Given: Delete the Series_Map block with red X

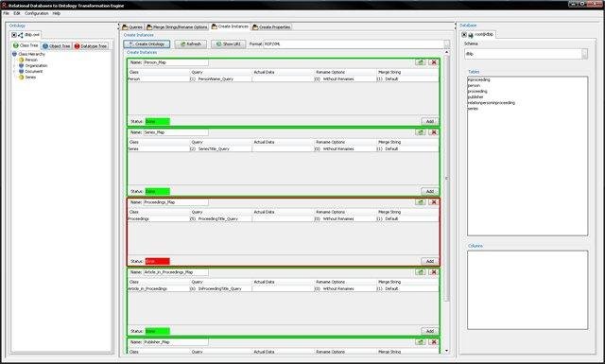Looking at the screenshot, I should point(434,132).
